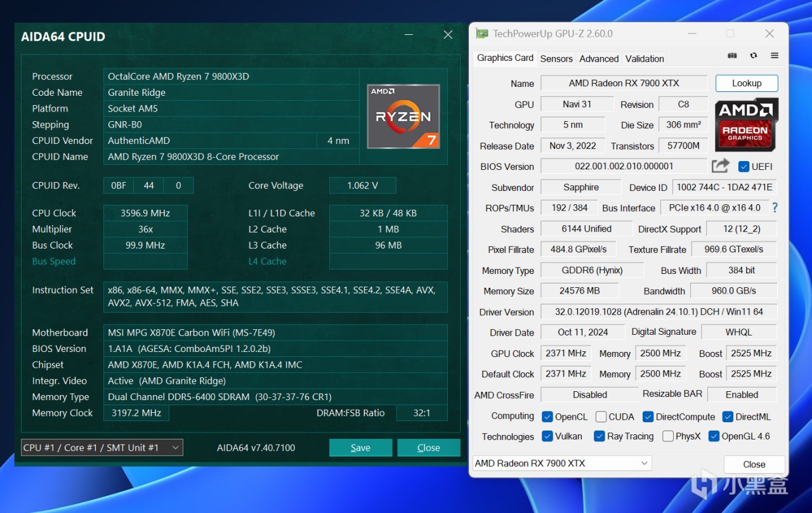Click the CPU Clock value 3596.9 MHz
Screen dimensions: 812x513
[145, 213]
